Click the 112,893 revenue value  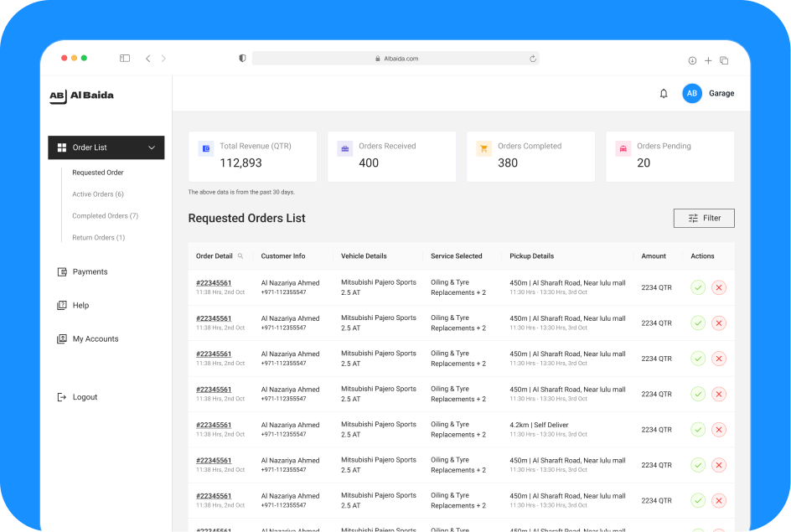tap(240, 163)
